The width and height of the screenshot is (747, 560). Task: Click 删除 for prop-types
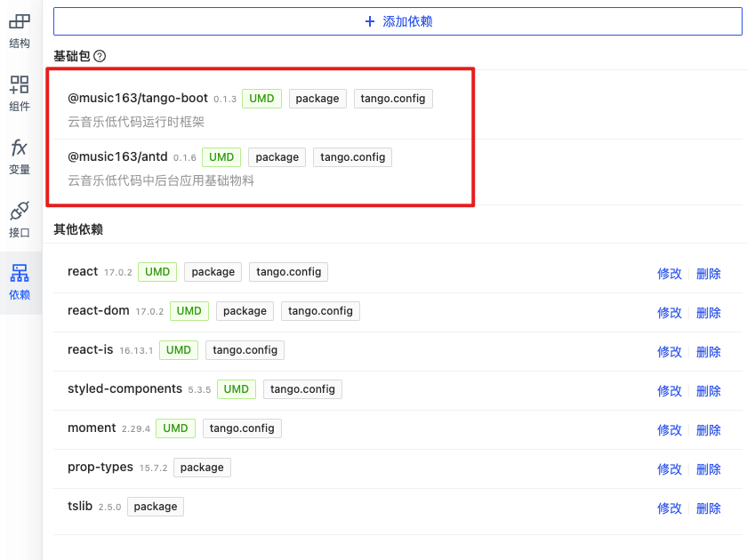[709, 469]
